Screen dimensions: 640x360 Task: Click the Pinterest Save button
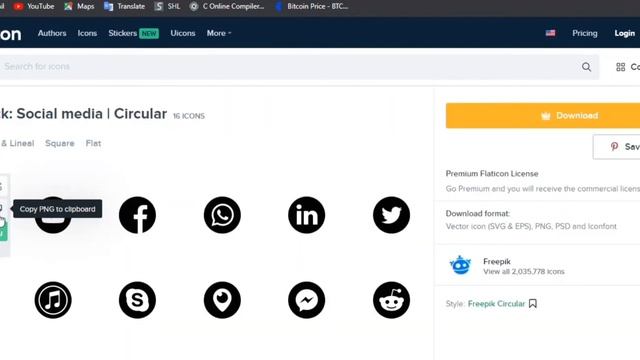pyautogui.click(x=617, y=147)
